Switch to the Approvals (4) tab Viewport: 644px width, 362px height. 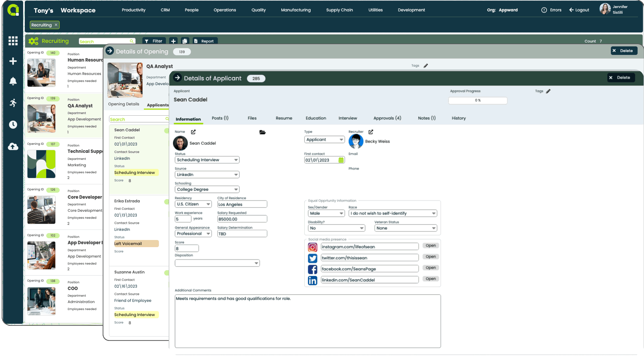[x=387, y=118]
